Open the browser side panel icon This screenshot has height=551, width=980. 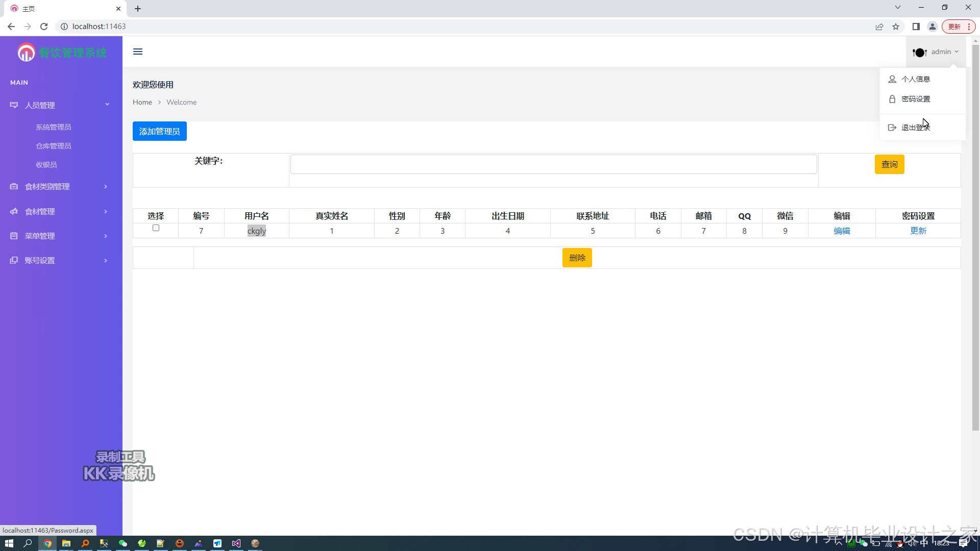click(916, 27)
